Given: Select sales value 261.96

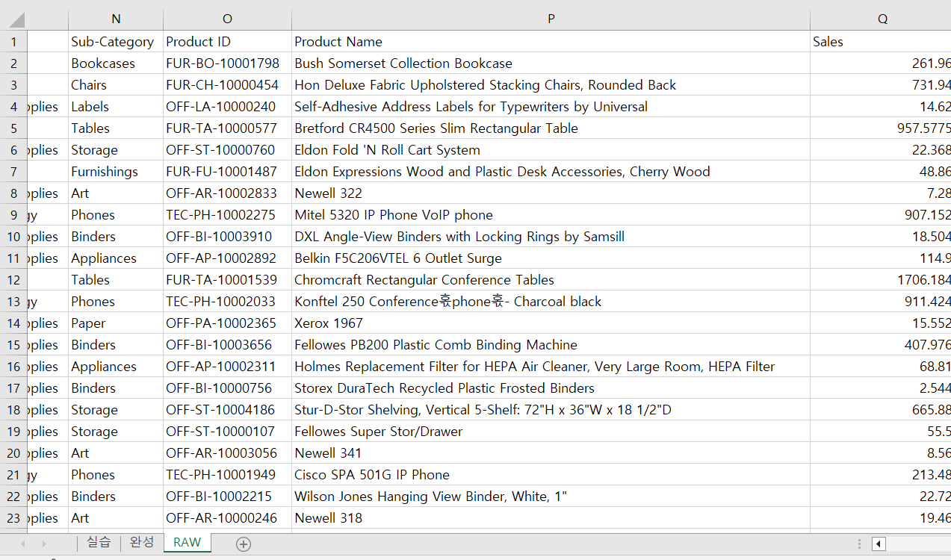Looking at the screenshot, I should 881,63.
